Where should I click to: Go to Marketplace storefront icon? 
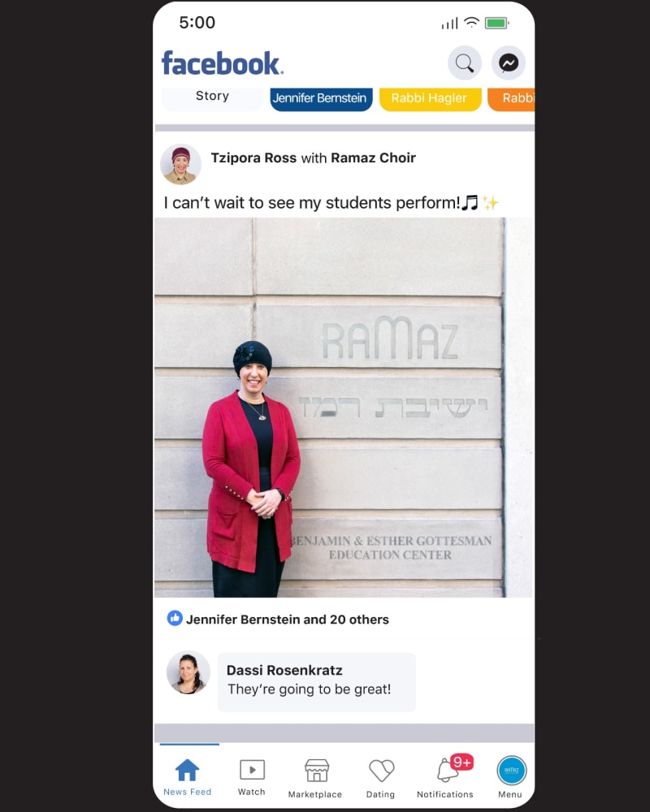[316, 771]
